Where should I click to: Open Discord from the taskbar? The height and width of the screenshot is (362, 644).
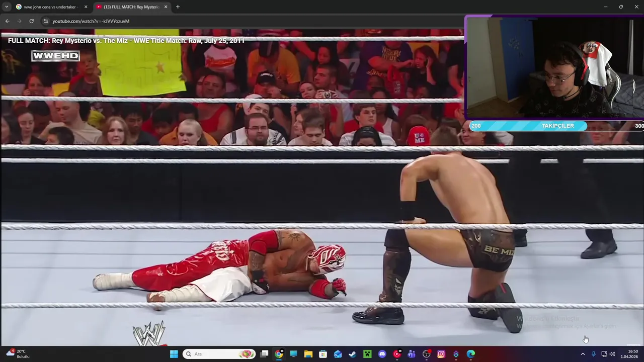pos(382,354)
